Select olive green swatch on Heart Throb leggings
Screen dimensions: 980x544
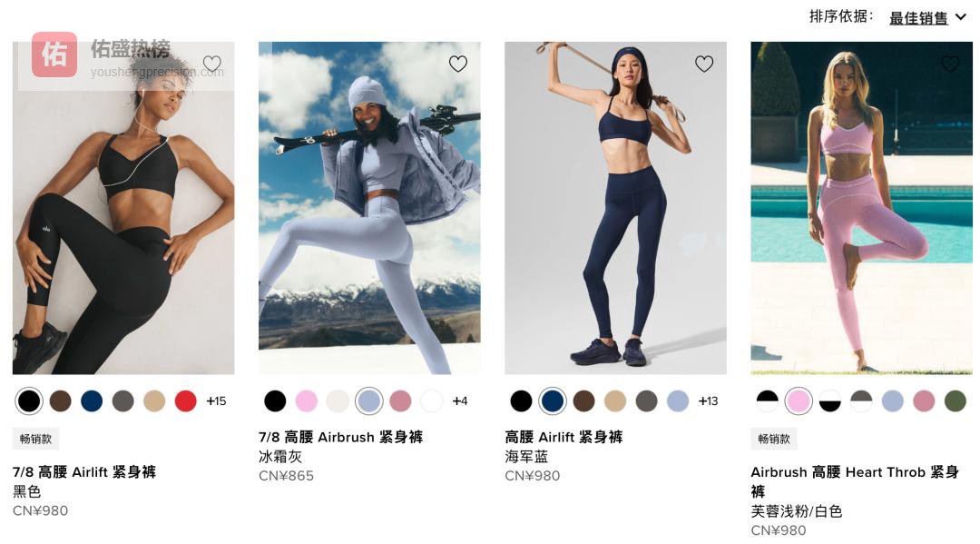point(955,401)
